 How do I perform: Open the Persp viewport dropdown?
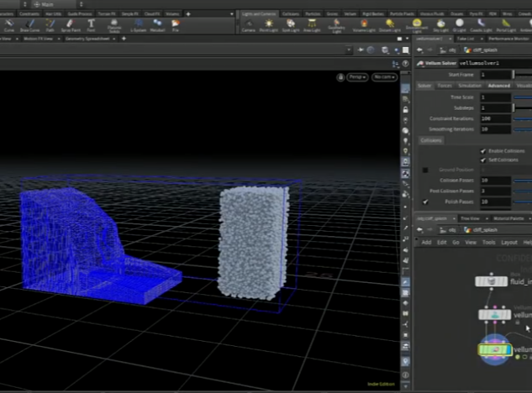(357, 77)
